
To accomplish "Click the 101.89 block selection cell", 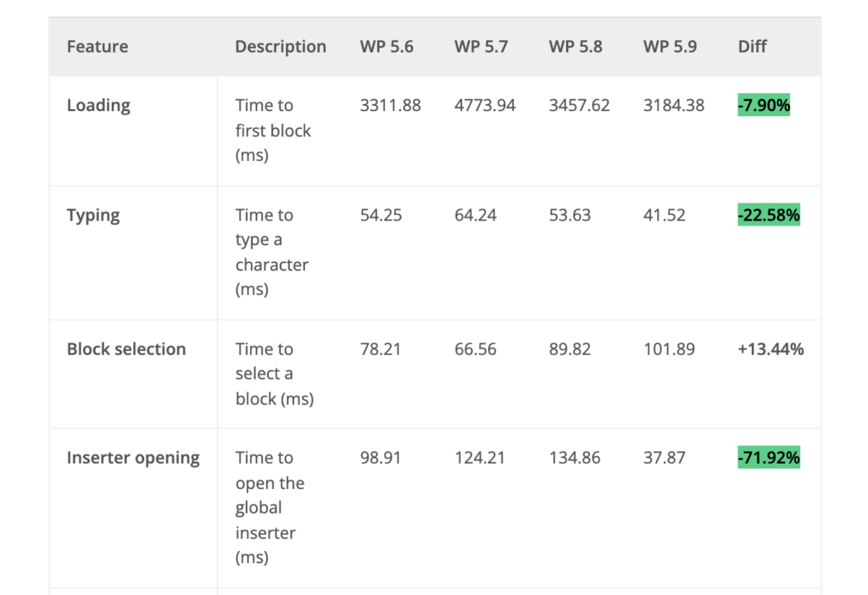I will pyautogui.click(x=669, y=349).
